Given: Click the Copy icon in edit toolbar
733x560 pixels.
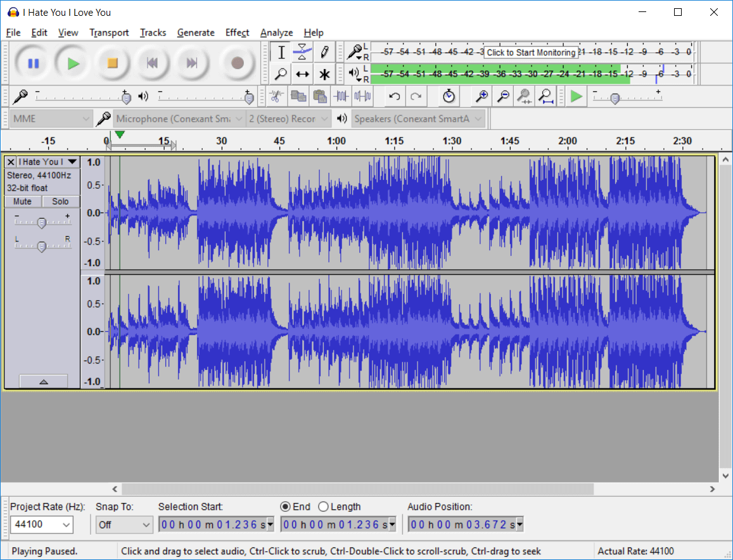Looking at the screenshot, I should pyautogui.click(x=298, y=97).
